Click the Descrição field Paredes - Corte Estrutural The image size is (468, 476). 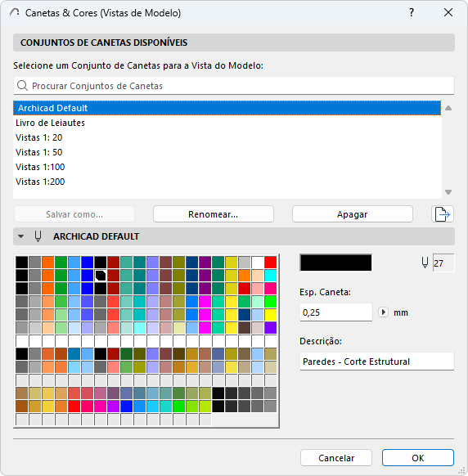coord(377,361)
